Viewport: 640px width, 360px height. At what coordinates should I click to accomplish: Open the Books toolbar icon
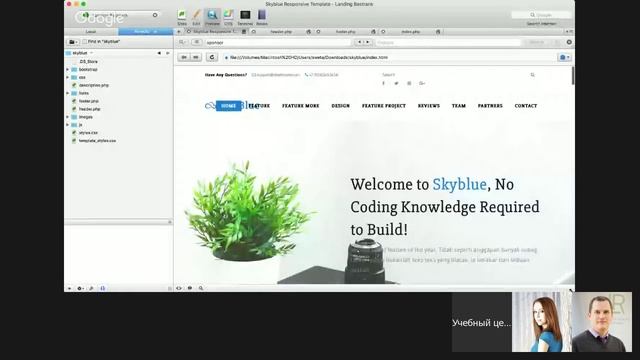pyautogui.click(x=262, y=18)
